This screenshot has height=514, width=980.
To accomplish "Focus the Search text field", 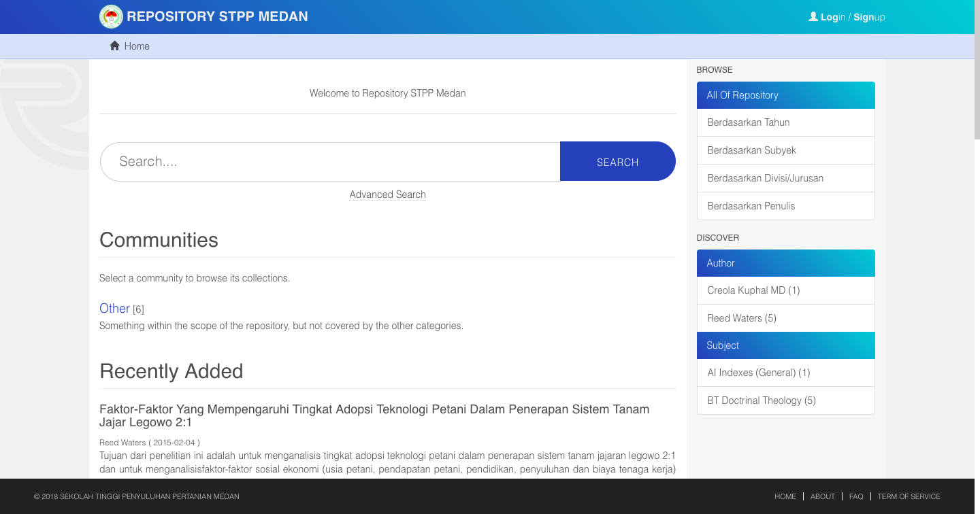I will pos(330,162).
